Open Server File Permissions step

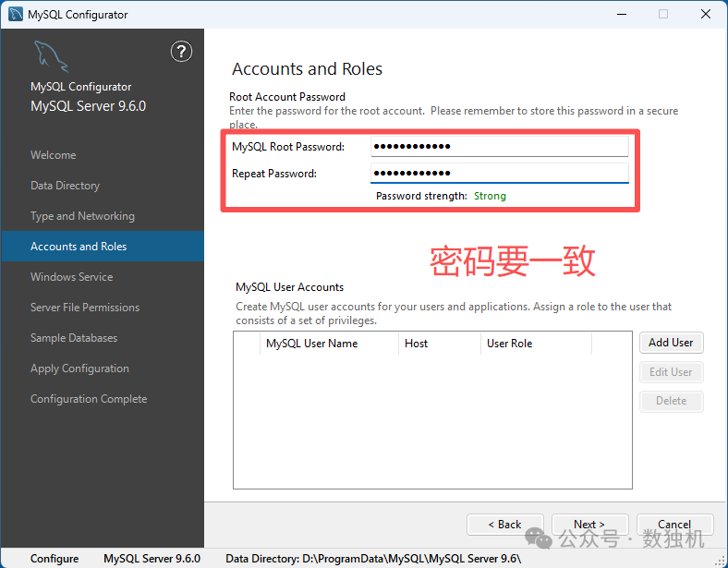[84, 308]
